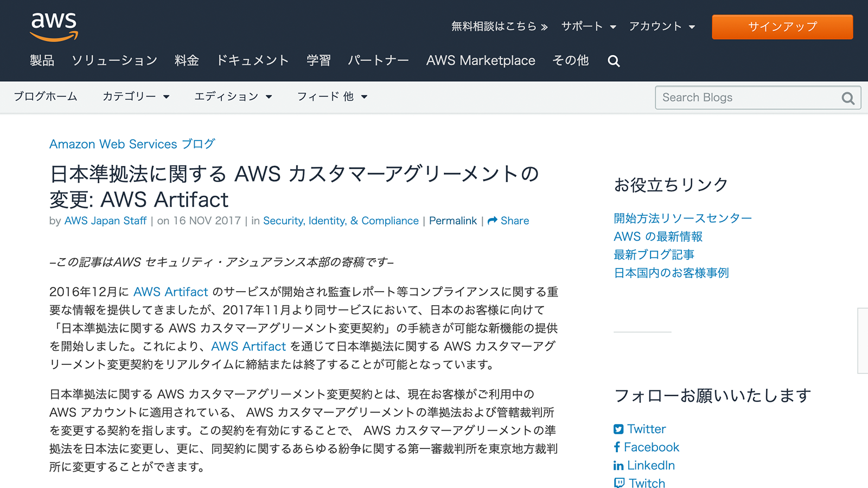Click the Share arrow icon
This screenshot has height=488, width=868.
492,221
